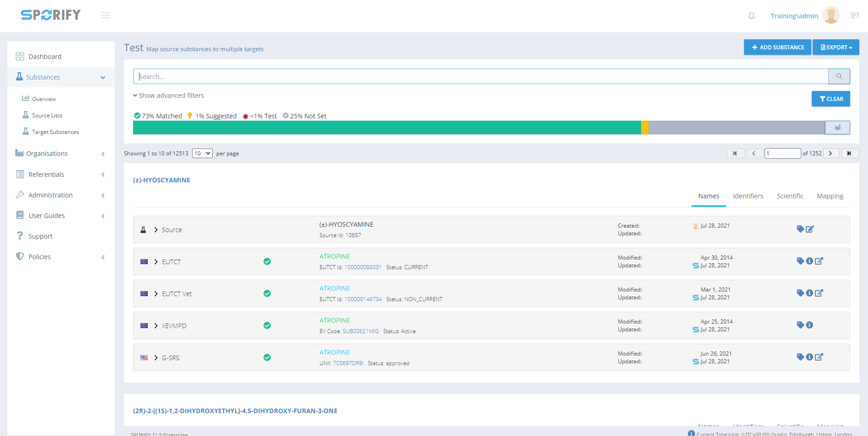The image size is (868, 436).
Task: Toggle the matched status on G-SRS row
Action: pyautogui.click(x=267, y=357)
